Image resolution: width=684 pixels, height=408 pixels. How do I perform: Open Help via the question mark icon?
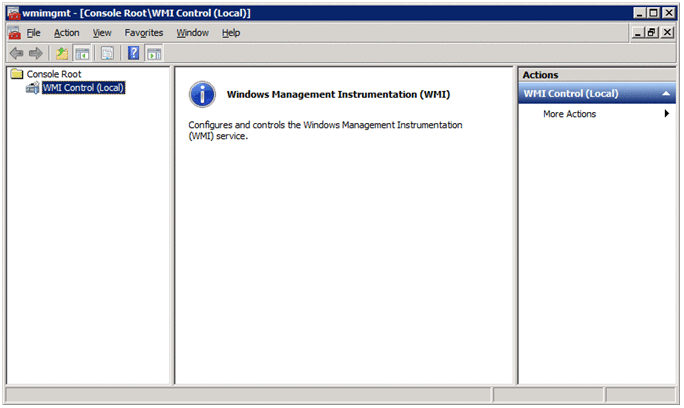[x=133, y=53]
